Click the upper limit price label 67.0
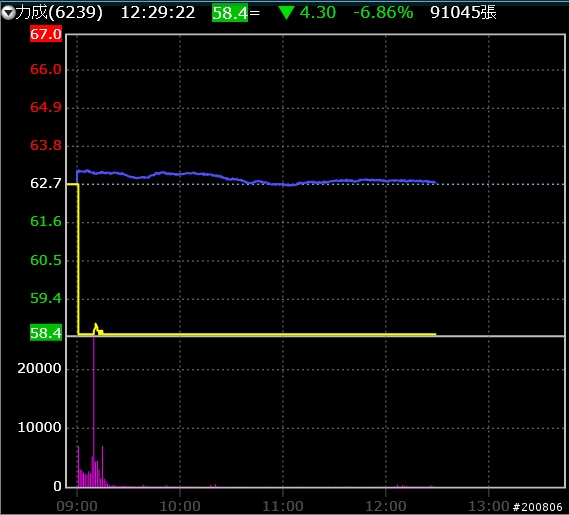Image resolution: width=569 pixels, height=515 pixels. click(46, 34)
